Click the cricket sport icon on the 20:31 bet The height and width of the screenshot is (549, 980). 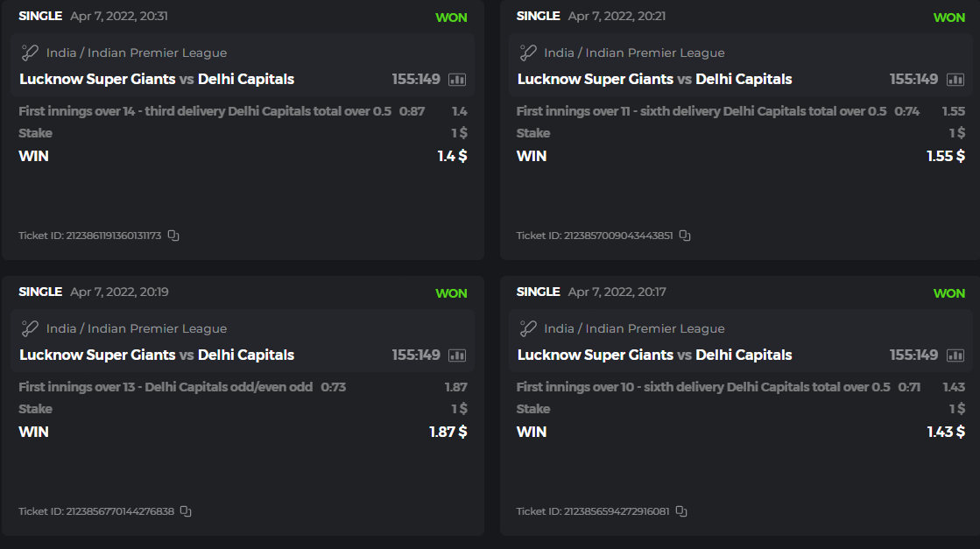[x=30, y=53]
